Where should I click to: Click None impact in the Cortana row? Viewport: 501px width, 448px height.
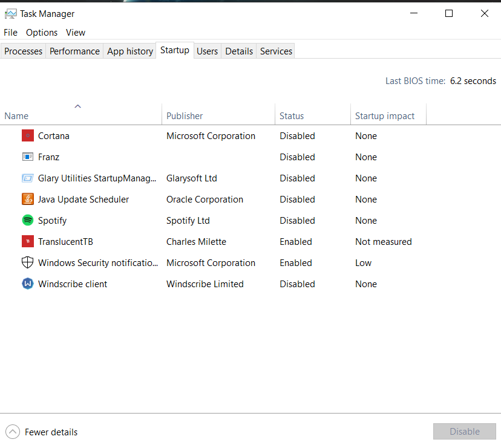pyautogui.click(x=366, y=135)
